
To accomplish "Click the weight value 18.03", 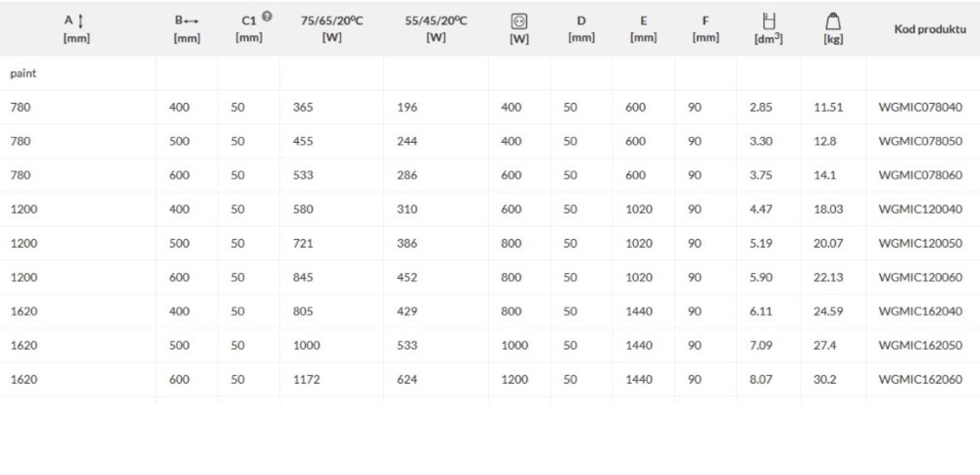I will 828,210.
